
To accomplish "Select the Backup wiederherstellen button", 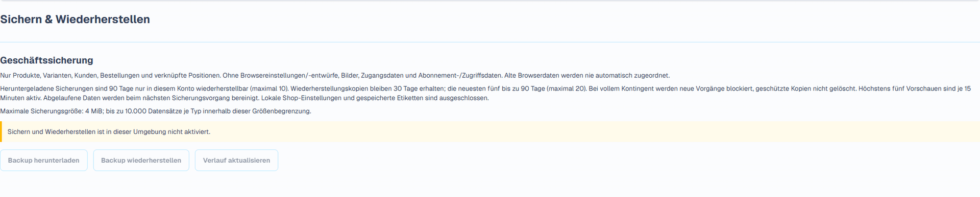I will pos(141,160).
